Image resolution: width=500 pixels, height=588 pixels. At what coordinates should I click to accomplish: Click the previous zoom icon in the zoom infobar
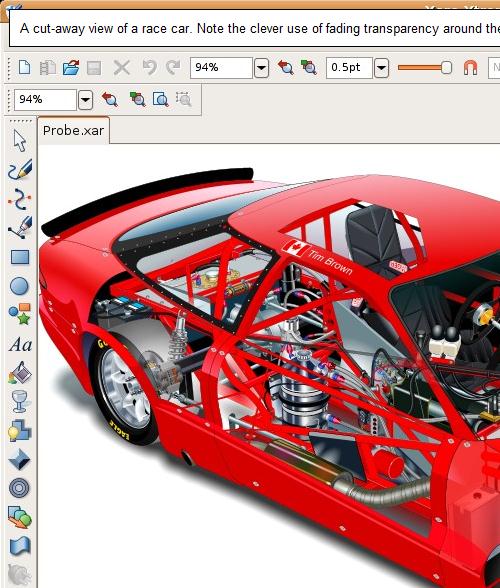click(110, 99)
